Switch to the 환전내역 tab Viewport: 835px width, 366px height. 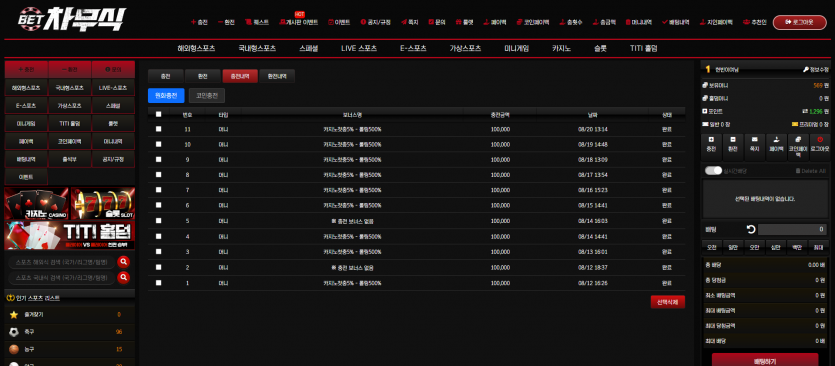(x=277, y=76)
